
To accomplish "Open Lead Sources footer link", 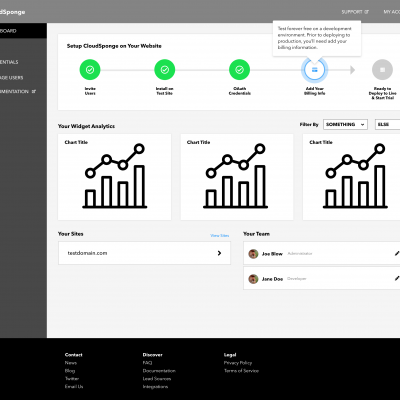I will pos(157,379).
